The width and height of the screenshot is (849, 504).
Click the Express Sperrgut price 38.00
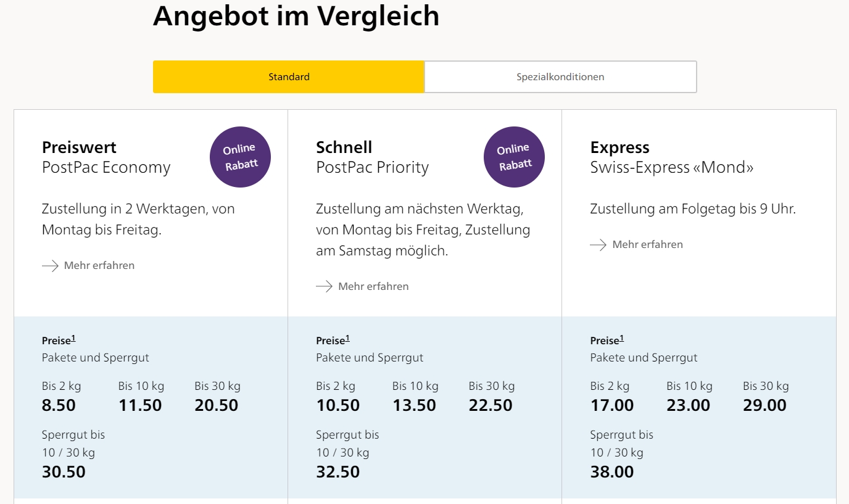pos(611,472)
